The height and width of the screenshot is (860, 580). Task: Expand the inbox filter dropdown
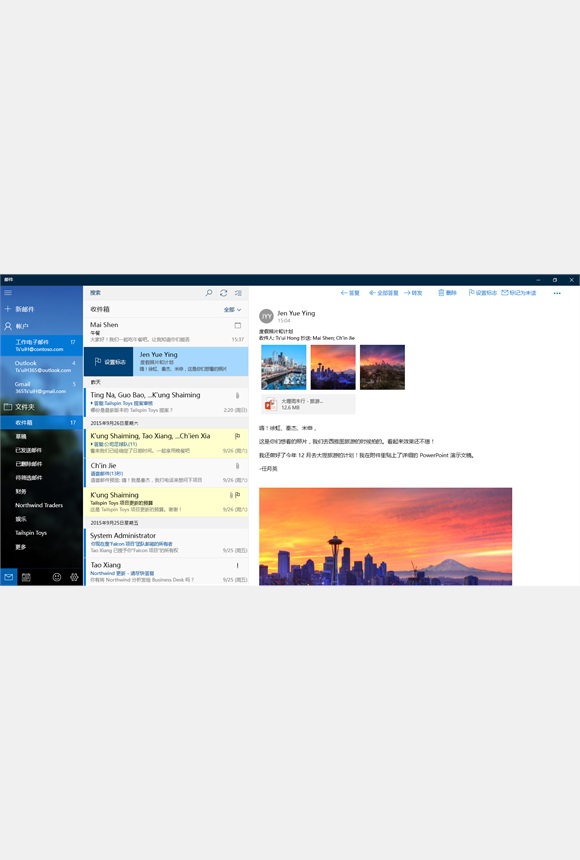point(232,310)
